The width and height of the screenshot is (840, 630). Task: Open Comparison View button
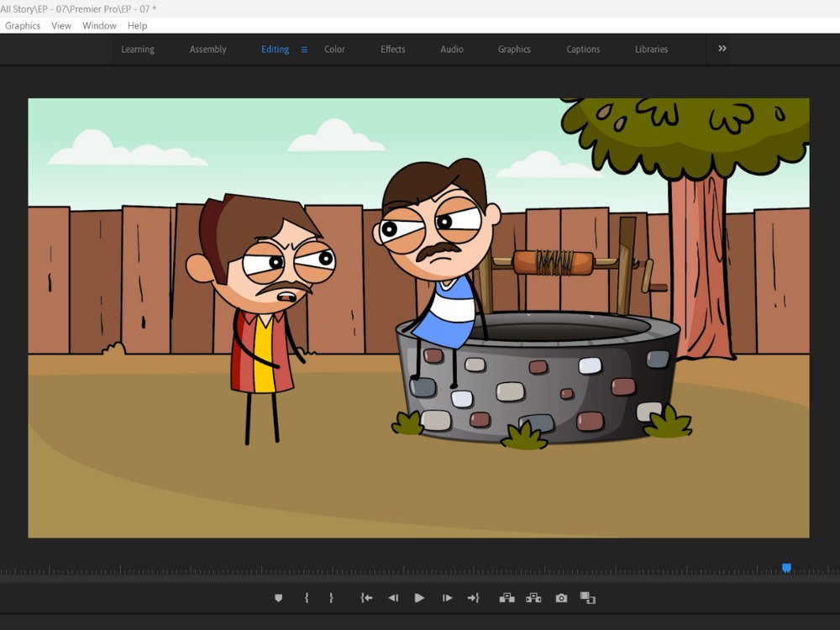[588, 598]
